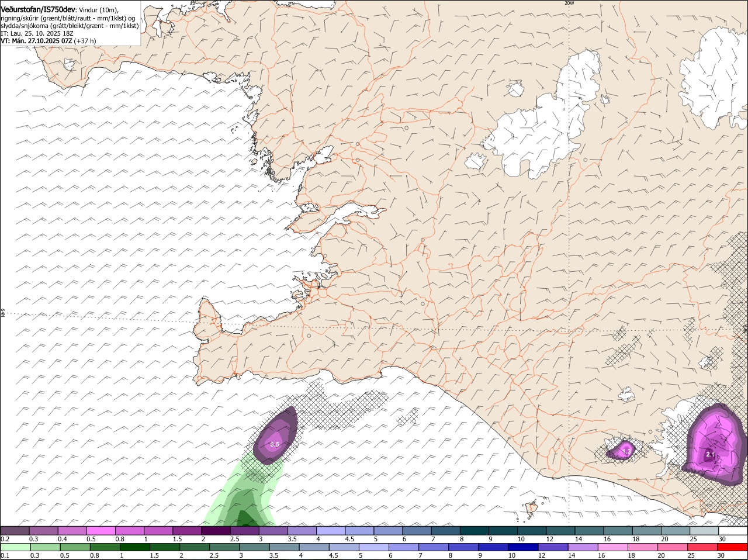Viewport: 748px width, 560px height.
Task: Click the 1.3 snowfall value on the map
Action: 626,451
